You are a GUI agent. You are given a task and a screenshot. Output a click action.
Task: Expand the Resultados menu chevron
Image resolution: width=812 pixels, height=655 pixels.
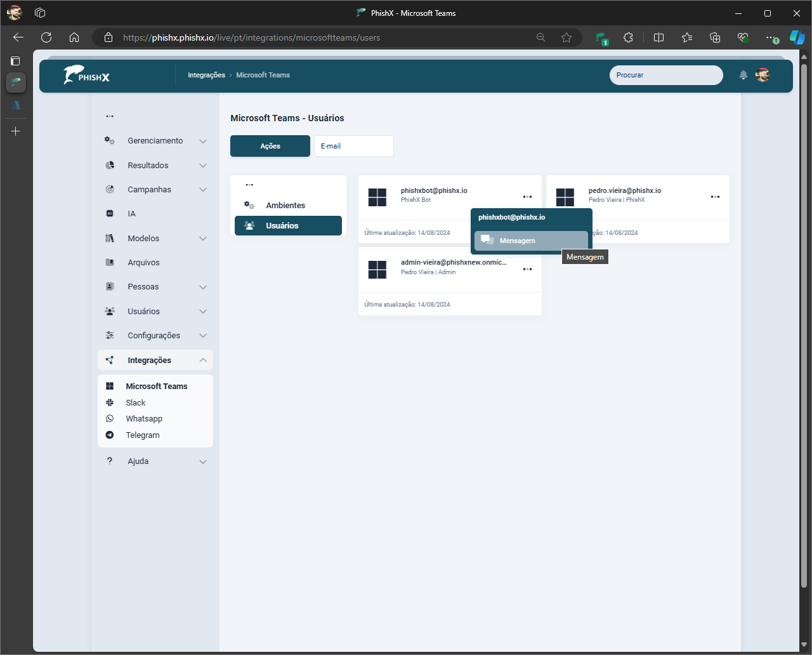coord(203,166)
